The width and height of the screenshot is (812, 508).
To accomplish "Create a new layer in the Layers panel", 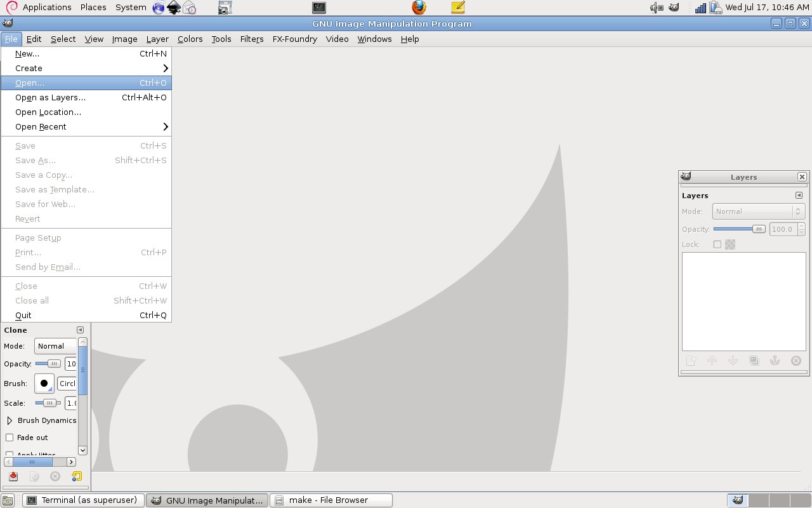I will (691, 361).
